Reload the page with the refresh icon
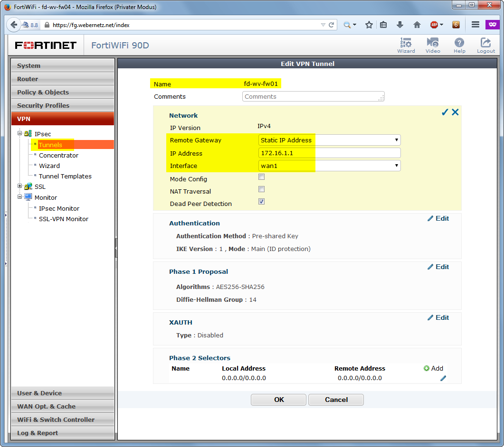Viewport: 504px width, 447px height. [x=331, y=25]
